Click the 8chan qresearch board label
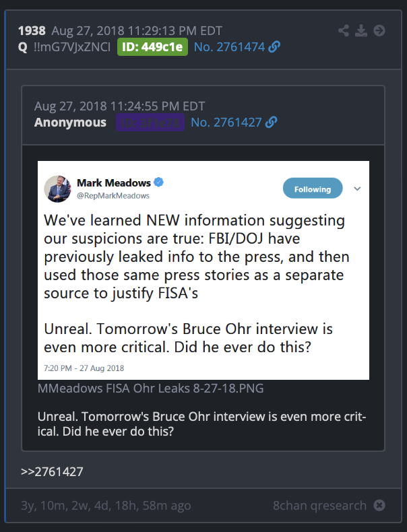The width and height of the screenshot is (407, 532). tap(320, 506)
